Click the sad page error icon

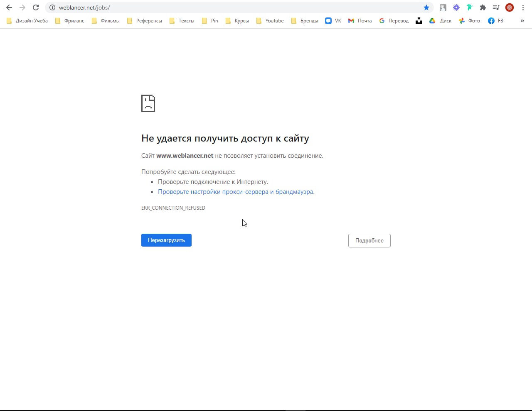[148, 103]
